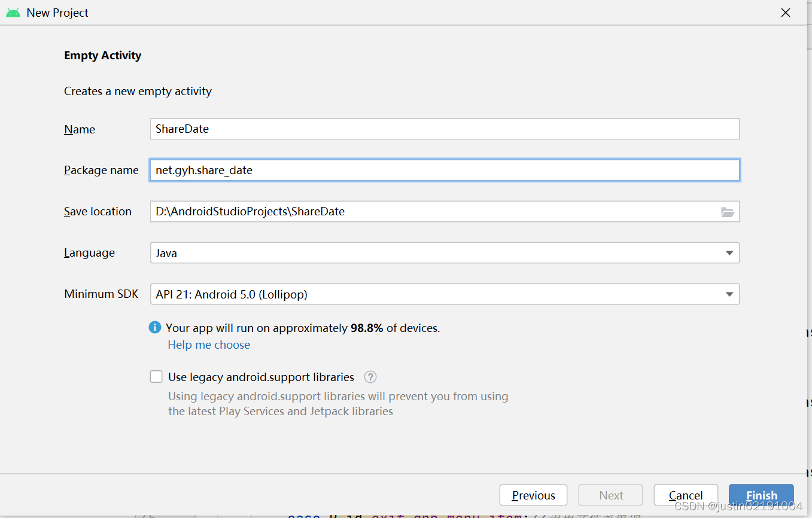This screenshot has height=518, width=812.
Task: Click into the Package name text field
Action: 444,170
